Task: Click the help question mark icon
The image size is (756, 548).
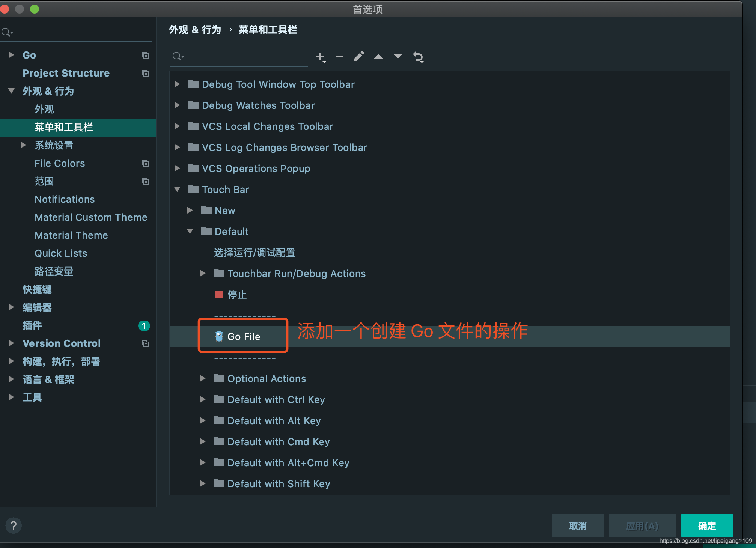Action: click(x=14, y=525)
